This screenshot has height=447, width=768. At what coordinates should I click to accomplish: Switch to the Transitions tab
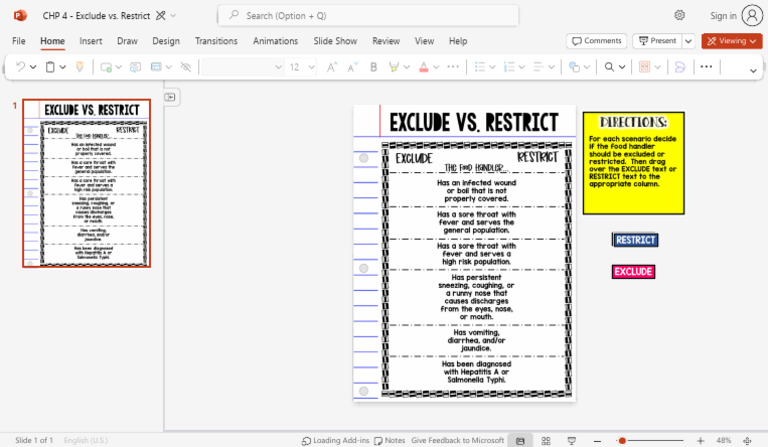[x=216, y=41]
